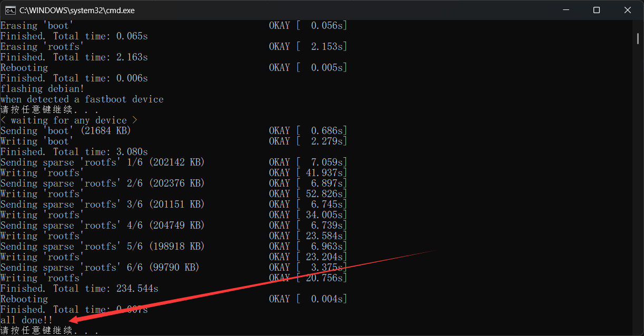Click the vertical scrollbar thumb
This screenshot has height=336, width=644.
click(638, 38)
